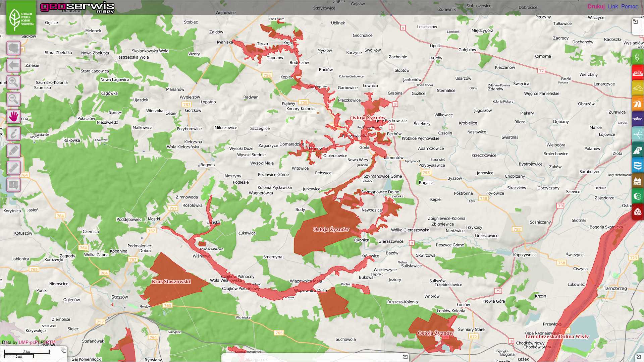Open the light blue wind turbine tab
The width and height of the screenshot is (644, 362).
pos(638,134)
